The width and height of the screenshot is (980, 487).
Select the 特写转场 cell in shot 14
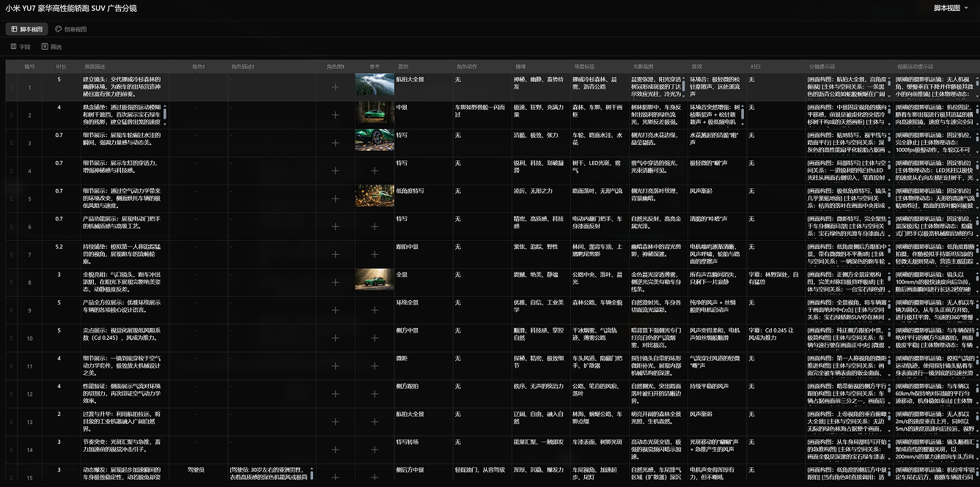coord(424,449)
